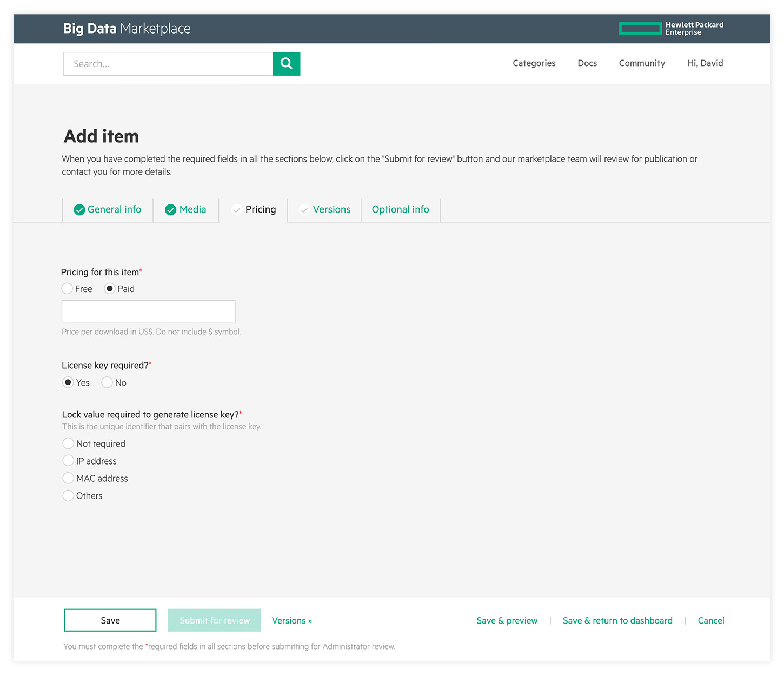Click the Hewlett Packard Enterprise logo
The height and width of the screenshot is (676, 784).
coord(671,29)
